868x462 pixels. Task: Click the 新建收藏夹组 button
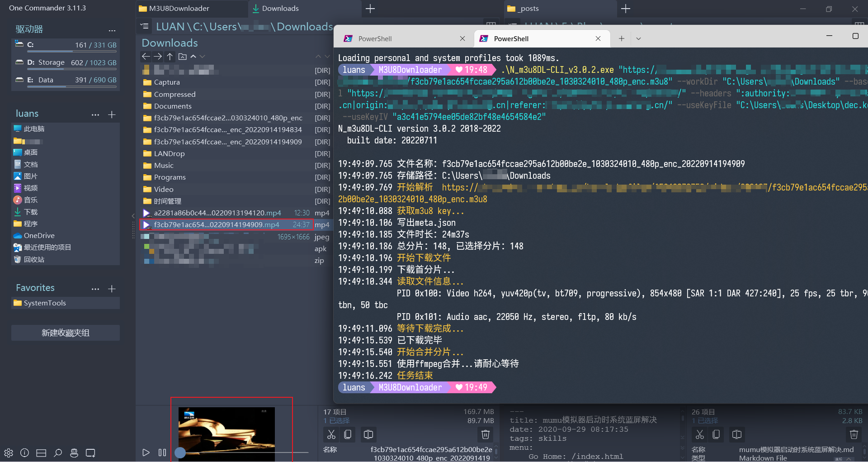66,333
